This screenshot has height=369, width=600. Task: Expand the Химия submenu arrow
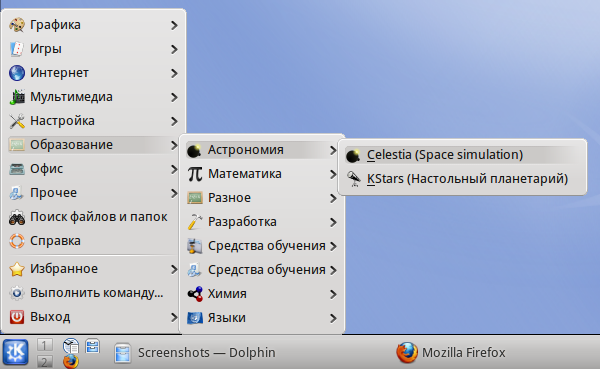click(x=333, y=294)
